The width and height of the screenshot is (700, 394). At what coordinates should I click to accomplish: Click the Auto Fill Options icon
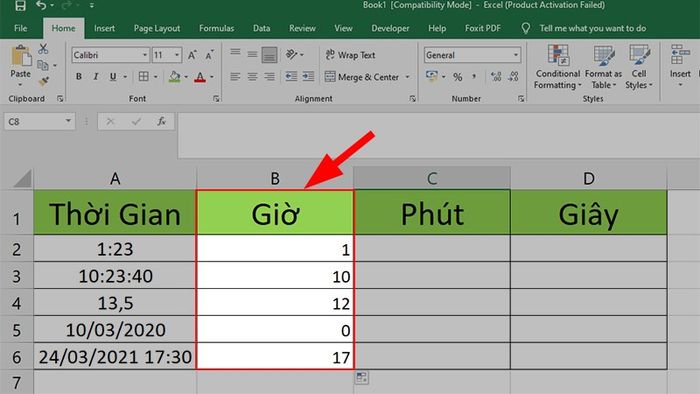(x=362, y=377)
